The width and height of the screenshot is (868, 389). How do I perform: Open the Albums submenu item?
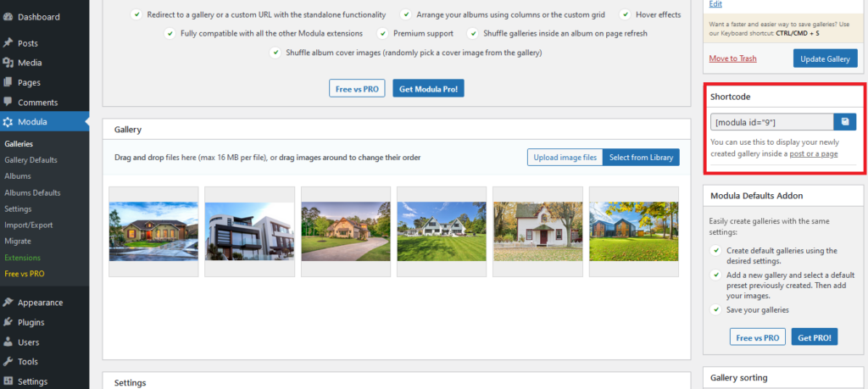point(18,176)
